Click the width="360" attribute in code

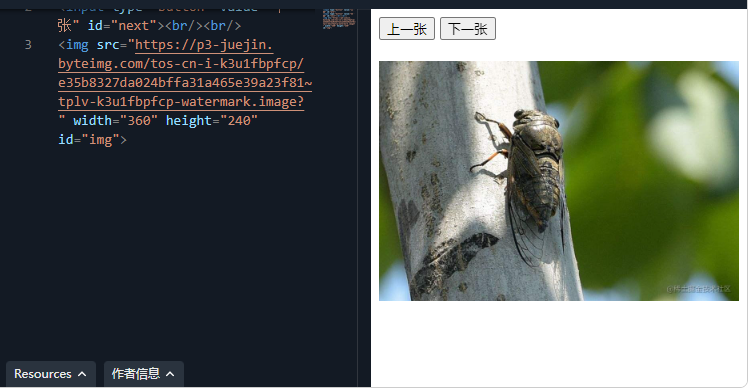point(116,121)
